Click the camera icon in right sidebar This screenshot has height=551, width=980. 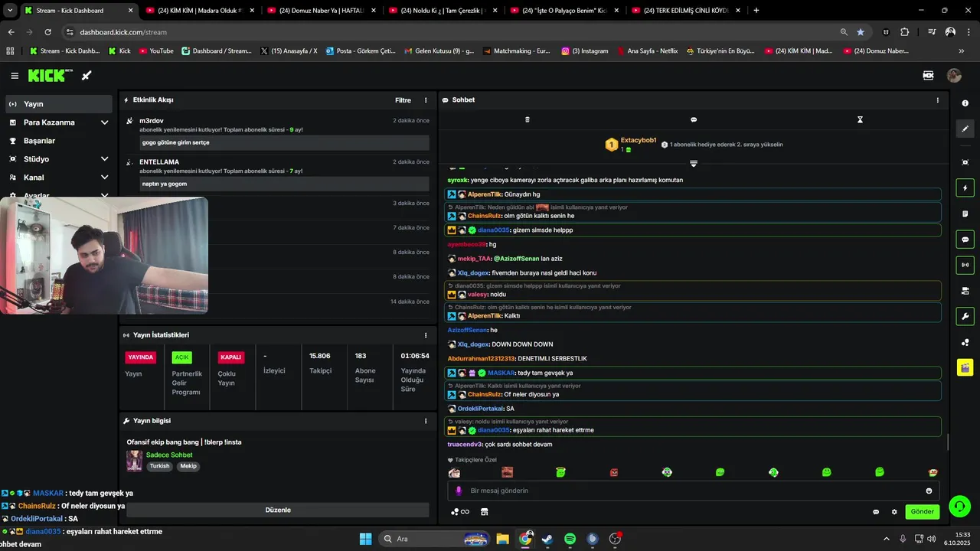pos(965,162)
